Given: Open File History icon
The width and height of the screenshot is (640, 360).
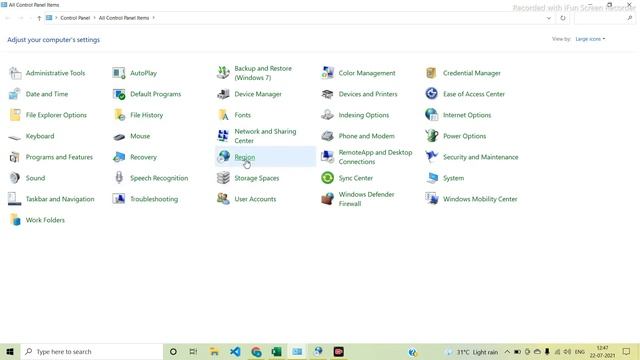Looking at the screenshot, I should click(x=119, y=115).
